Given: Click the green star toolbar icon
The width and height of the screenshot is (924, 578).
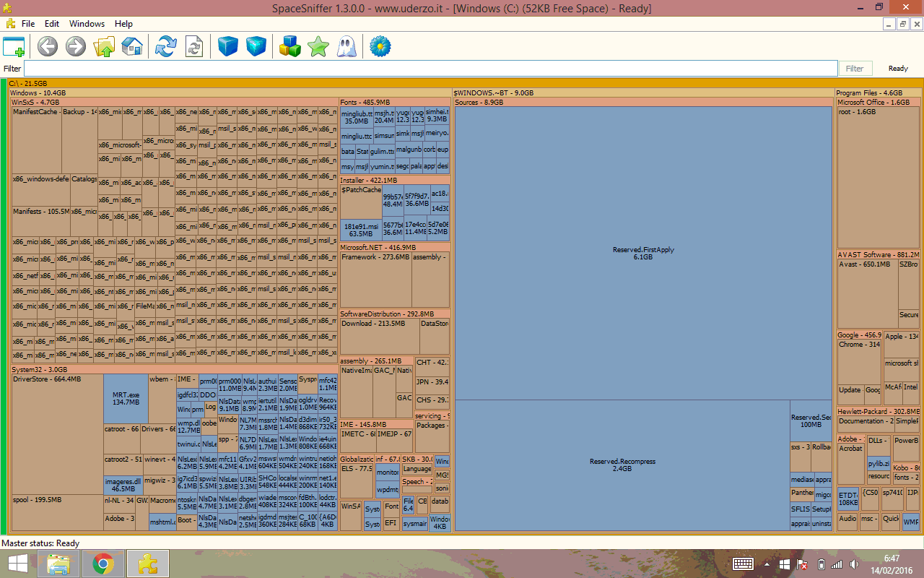Looking at the screenshot, I should pyautogui.click(x=318, y=47).
